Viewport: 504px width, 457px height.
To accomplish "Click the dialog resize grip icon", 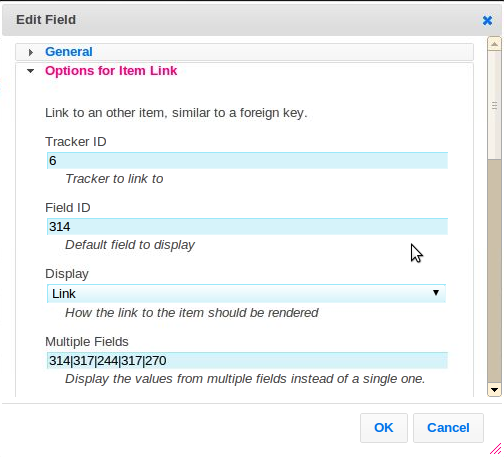I will coord(496,449).
